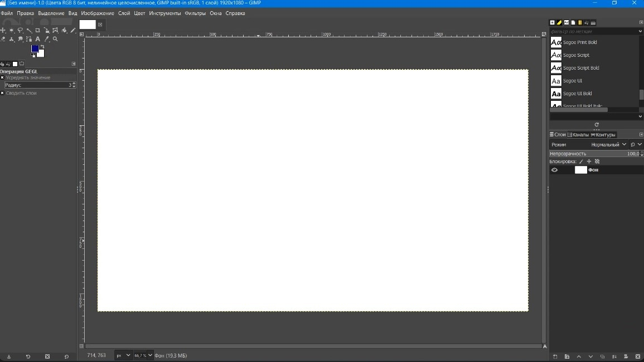Image resolution: width=644 pixels, height=362 pixels.
Task: Toggle lock position and size icon
Action: pos(589,162)
